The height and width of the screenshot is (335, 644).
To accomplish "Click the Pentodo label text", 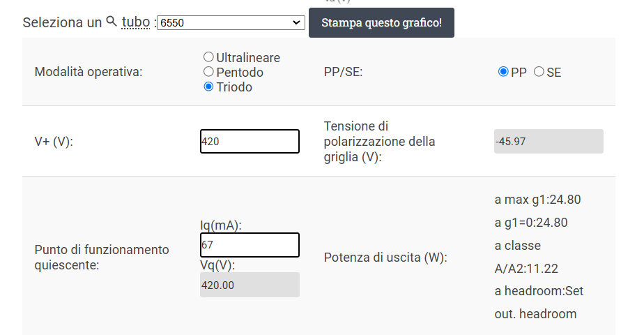I will pos(240,73).
